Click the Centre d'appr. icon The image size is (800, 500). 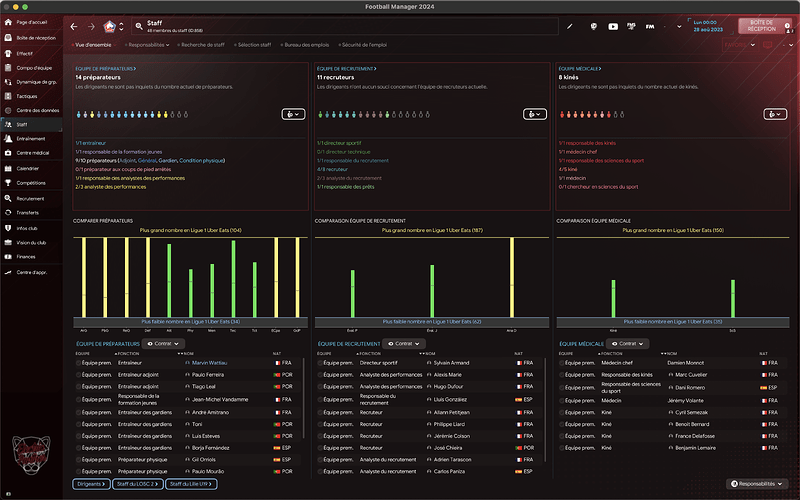point(8,272)
